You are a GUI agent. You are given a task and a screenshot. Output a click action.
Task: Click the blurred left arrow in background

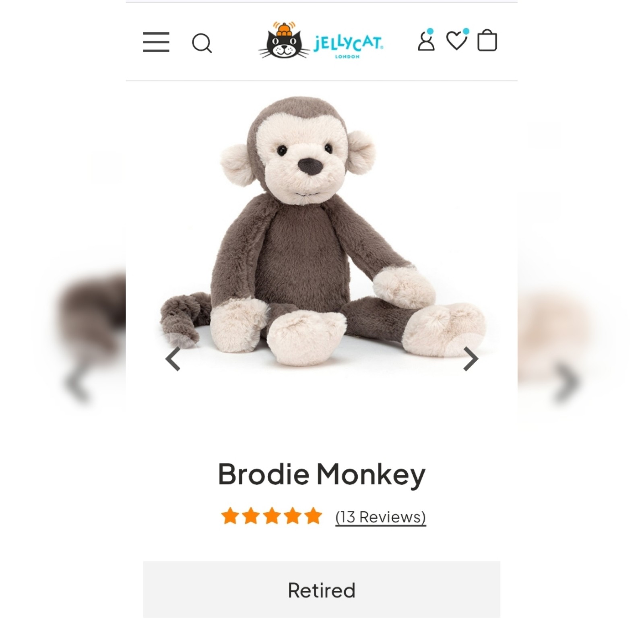(x=77, y=384)
